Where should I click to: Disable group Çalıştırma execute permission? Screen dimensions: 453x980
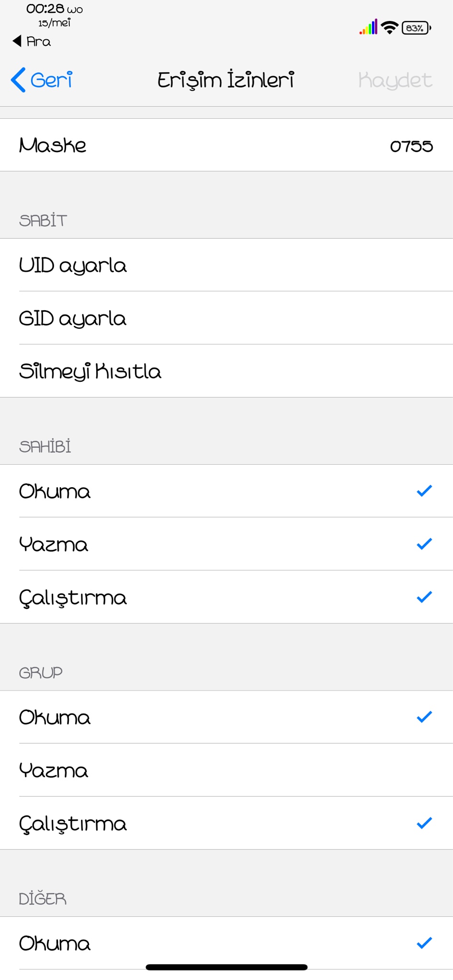pyautogui.click(x=424, y=823)
